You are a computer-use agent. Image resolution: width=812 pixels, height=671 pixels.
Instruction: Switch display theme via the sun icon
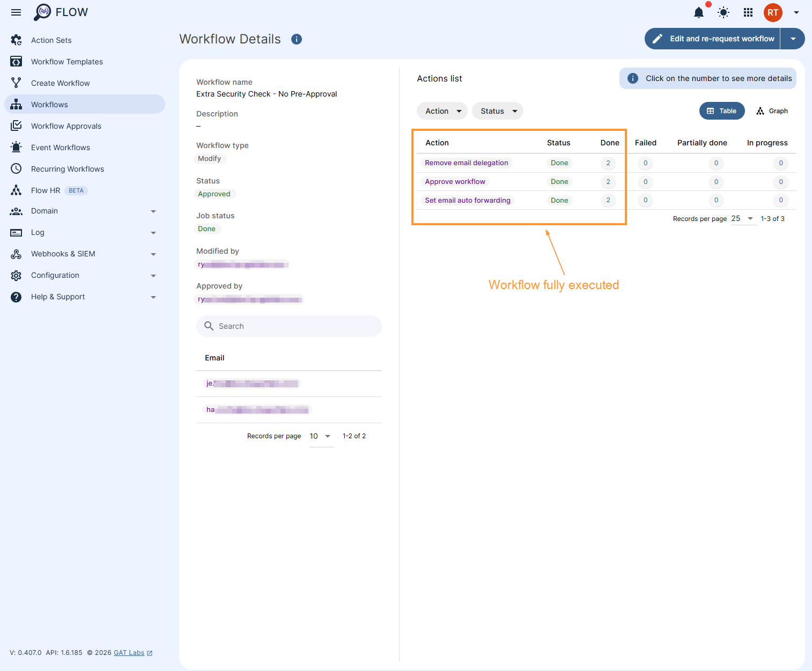pyautogui.click(x=723, y=12)
